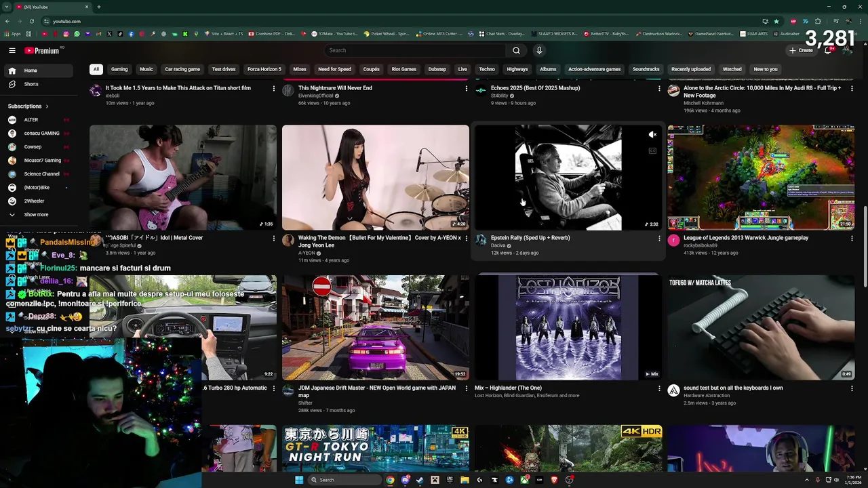This screenshot has width=868, height=488.
Task: Bookmark page with the star icon
Action: pos(776,21)
